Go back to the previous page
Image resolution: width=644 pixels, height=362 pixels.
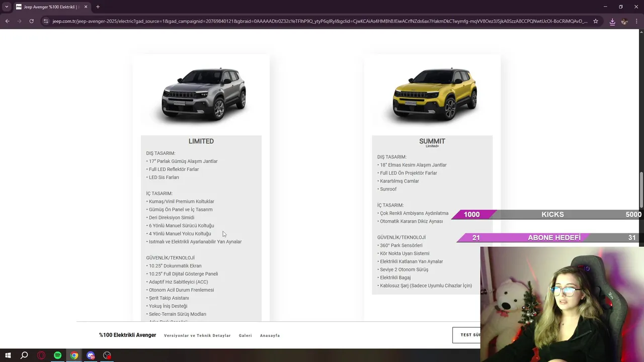tap(7, 21)
